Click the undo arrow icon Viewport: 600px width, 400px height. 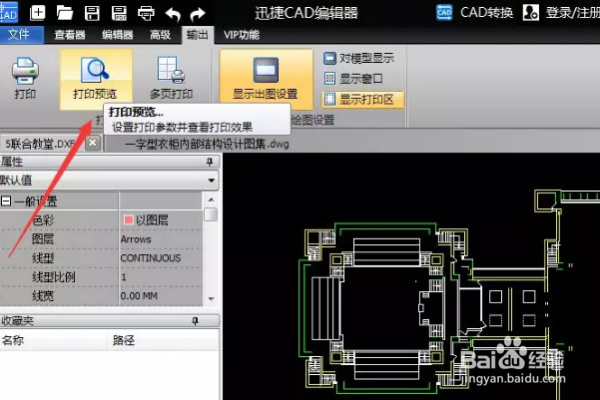(x=173, y=14)
